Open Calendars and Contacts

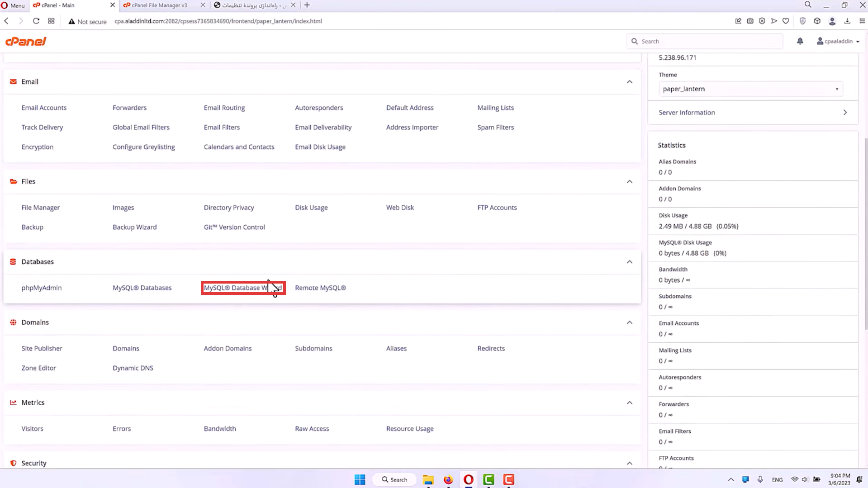[239, 147]
